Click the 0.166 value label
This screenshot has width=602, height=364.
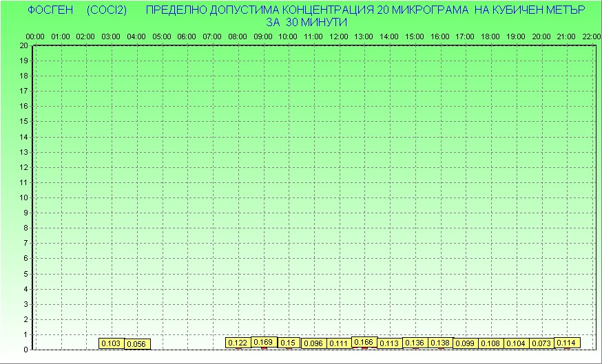click(364, 341)
